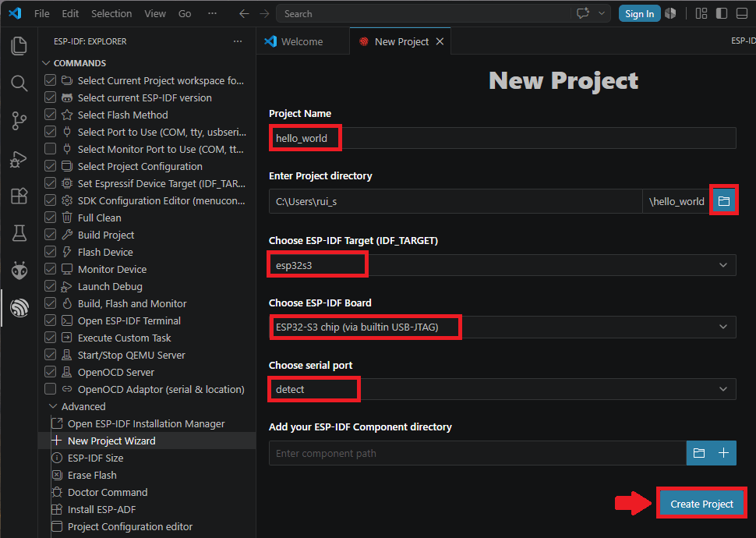Click the Launch Debug icon

click(x=67, y=286)
